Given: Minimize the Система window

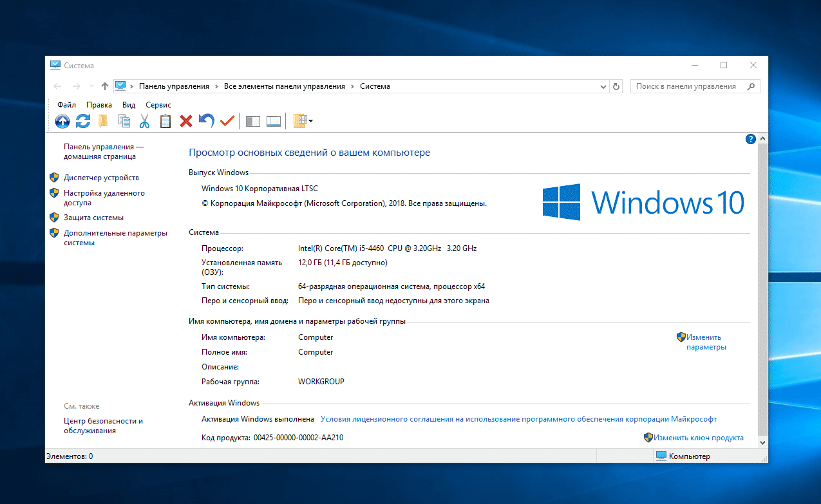Looking at the screenshot, I should (694, 66).
